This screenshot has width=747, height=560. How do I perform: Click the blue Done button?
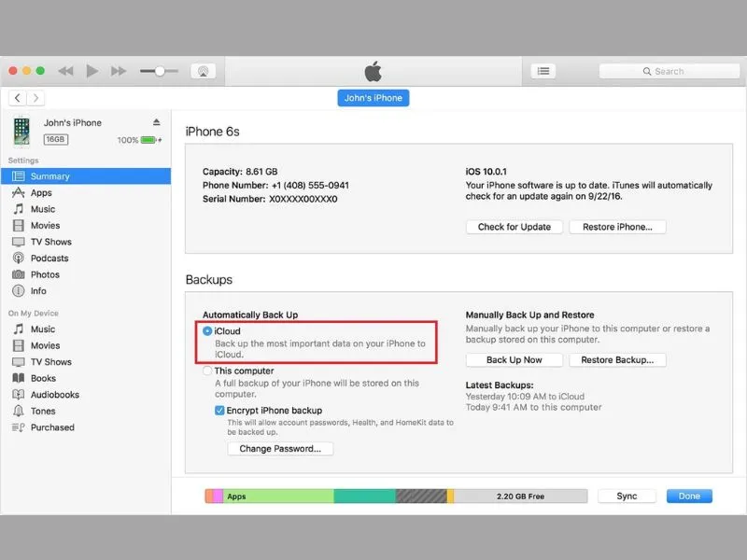689,497
